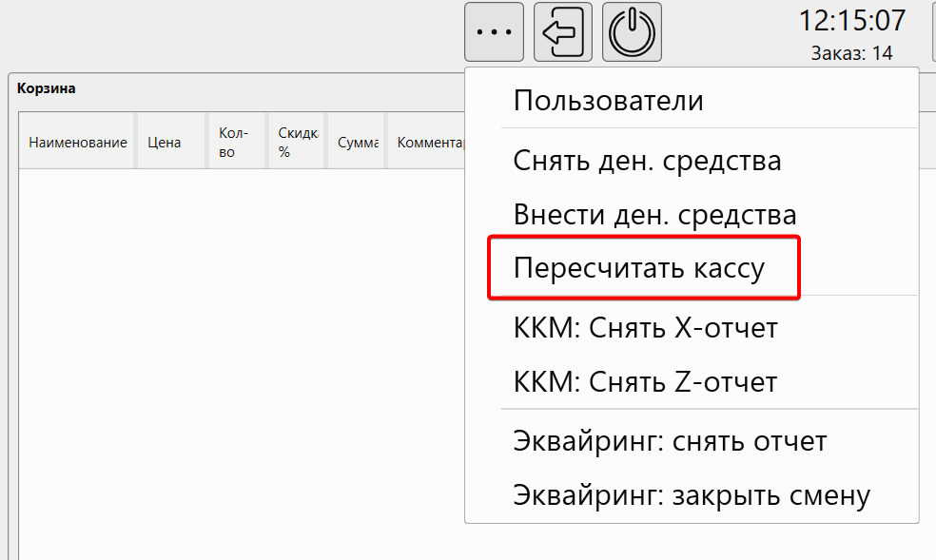Click the "Сумма" column header

[x=355, y=141]
